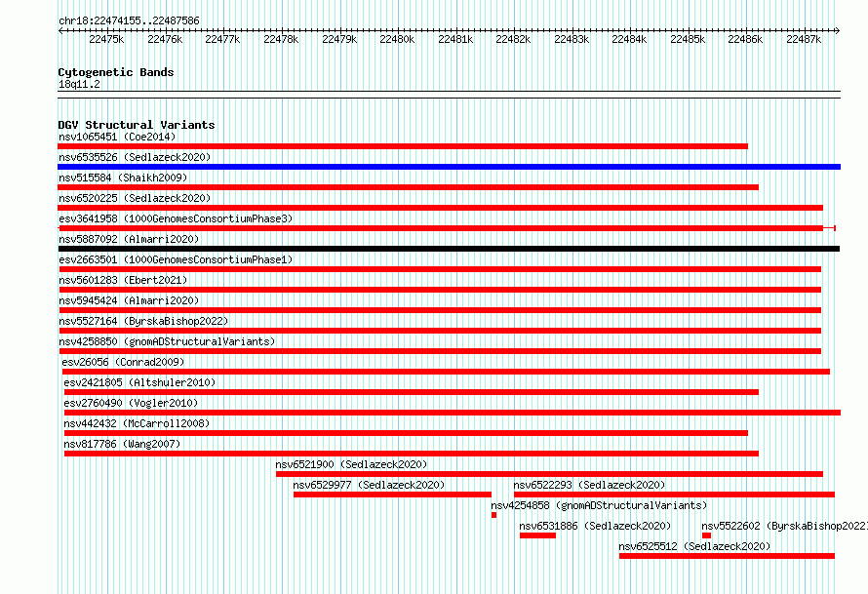This screenshot has height=594, width=868.
Task: Open nsv5527164 (ByrskaBishop2022) variant label
Action: [x=143, y=321]
